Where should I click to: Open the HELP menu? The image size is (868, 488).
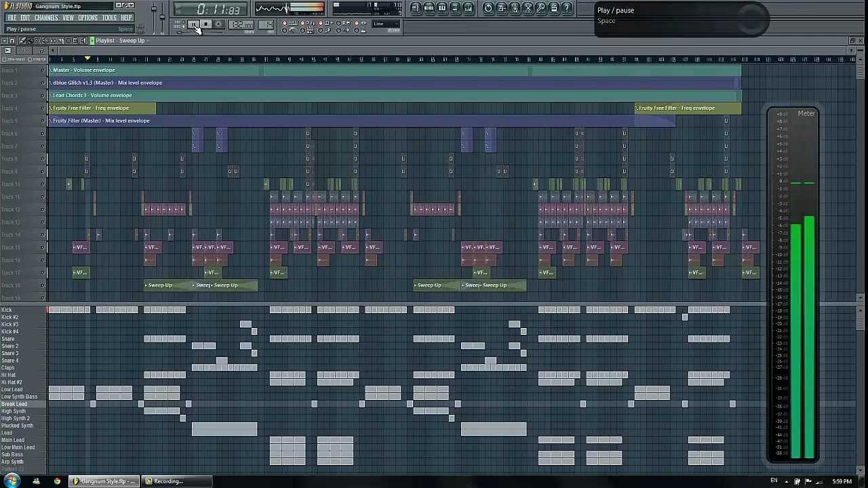click(x=126, y=18)
